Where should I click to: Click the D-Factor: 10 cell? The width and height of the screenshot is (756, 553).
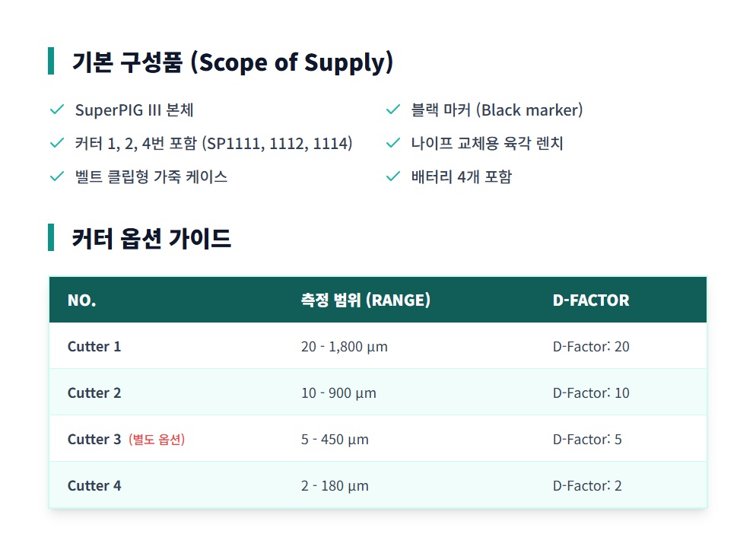[x=591, y=393]
